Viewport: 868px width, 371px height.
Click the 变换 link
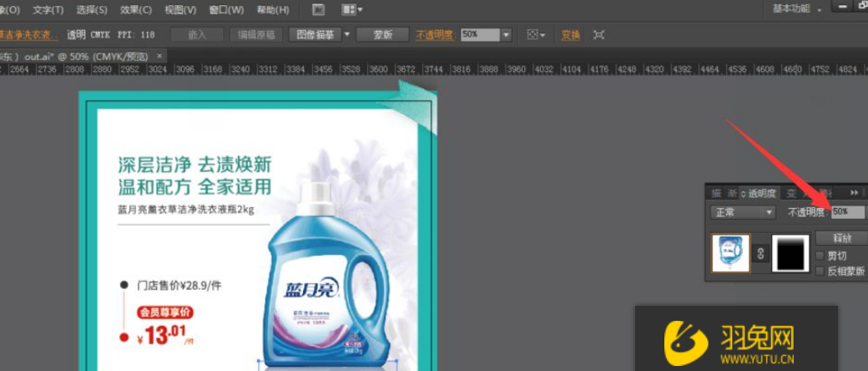point(571,35)
